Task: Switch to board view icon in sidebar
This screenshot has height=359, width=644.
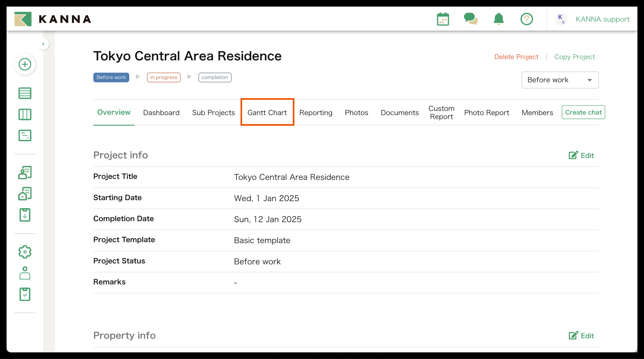Action: [x=25, y=114]
